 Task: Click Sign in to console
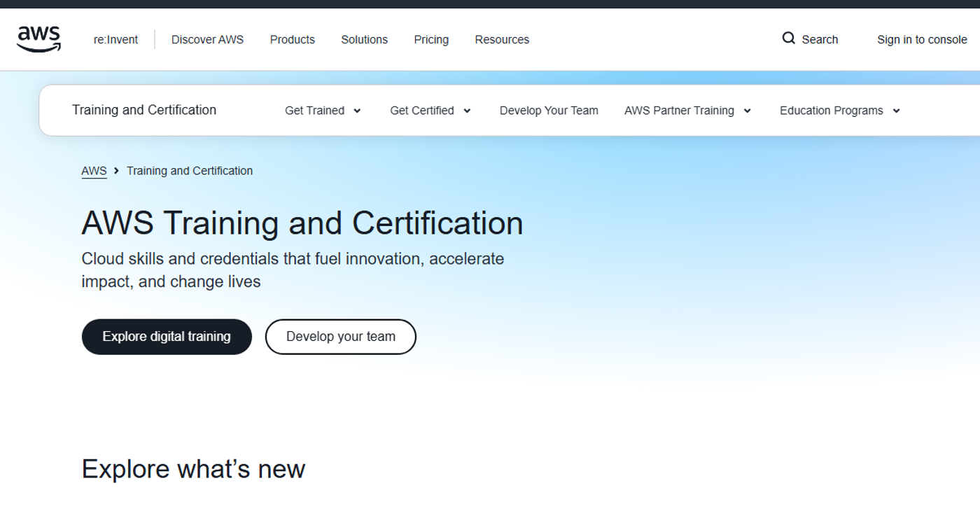tap(922, 40)
